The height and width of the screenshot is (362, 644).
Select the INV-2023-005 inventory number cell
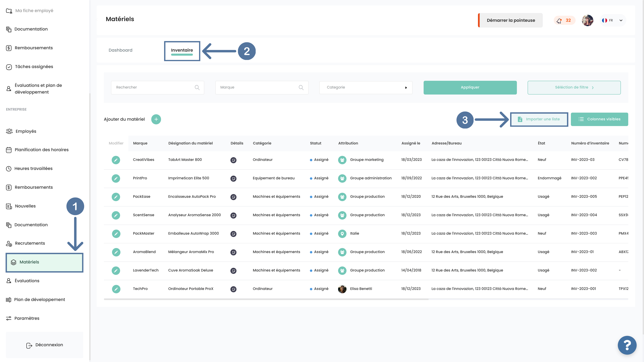(x=584, y=197)
